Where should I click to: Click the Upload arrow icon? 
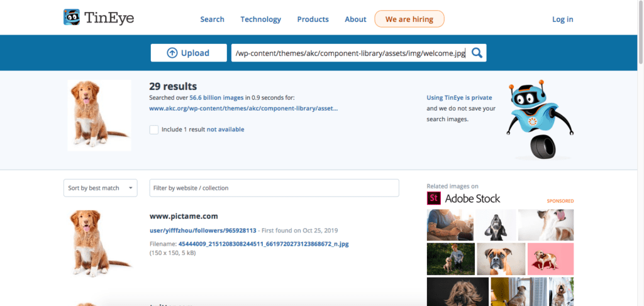[x=172, y=53]
